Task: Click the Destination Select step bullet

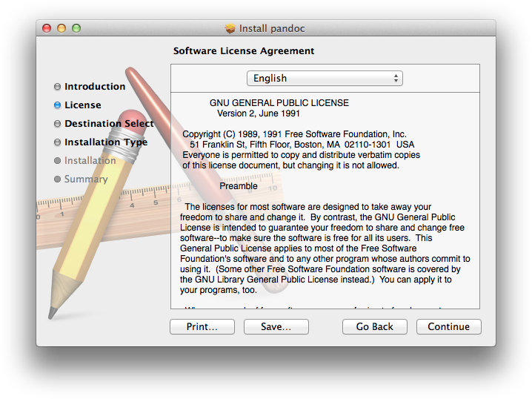Action: [x=57, y=123]
